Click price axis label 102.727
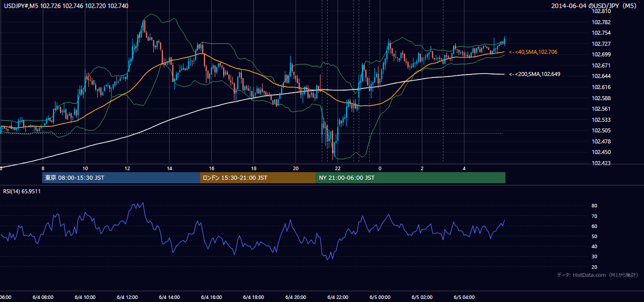This screenshot has width=644, height=302. 601,44
